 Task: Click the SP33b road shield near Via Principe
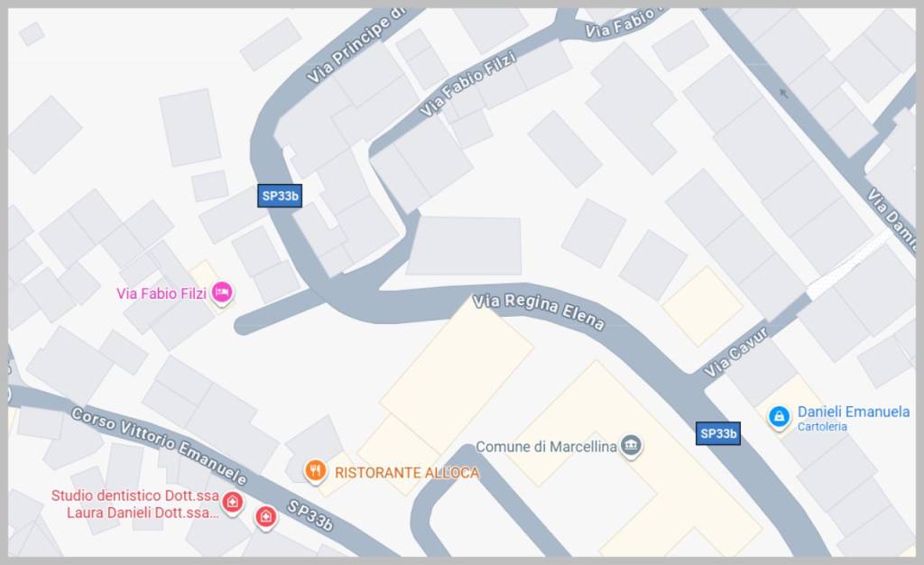[280, 196]
